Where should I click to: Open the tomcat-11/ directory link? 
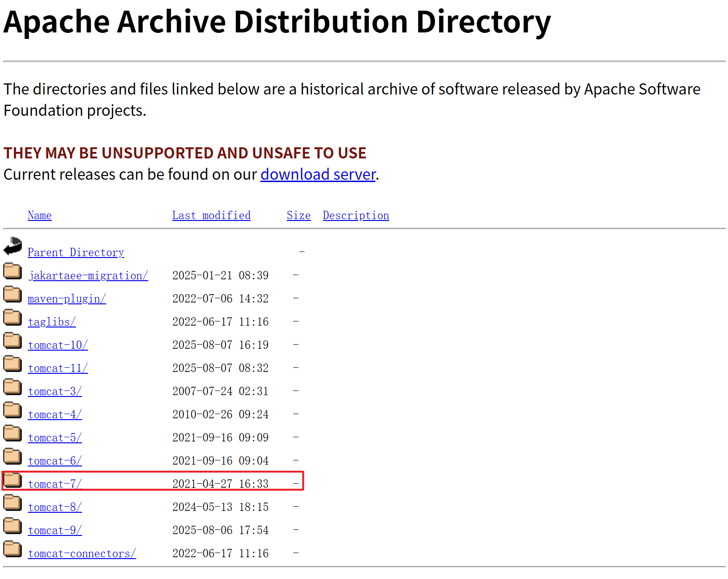[58, 368]
